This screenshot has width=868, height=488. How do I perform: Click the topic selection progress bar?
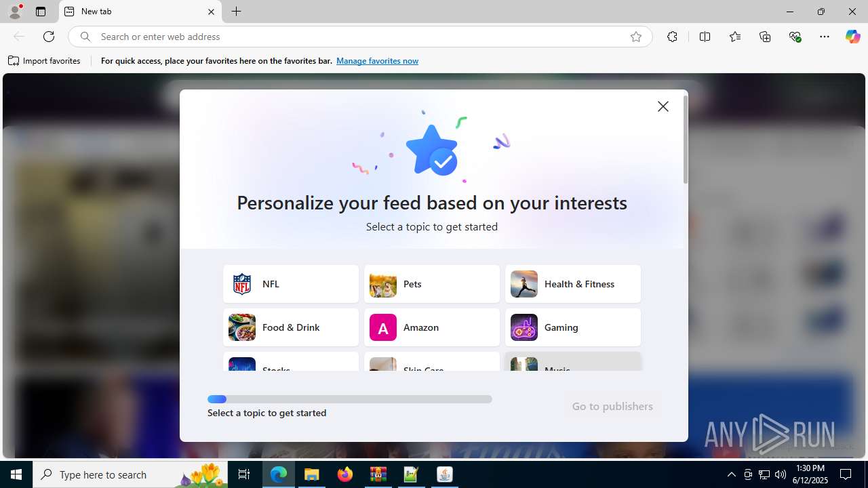pos(350,399)
